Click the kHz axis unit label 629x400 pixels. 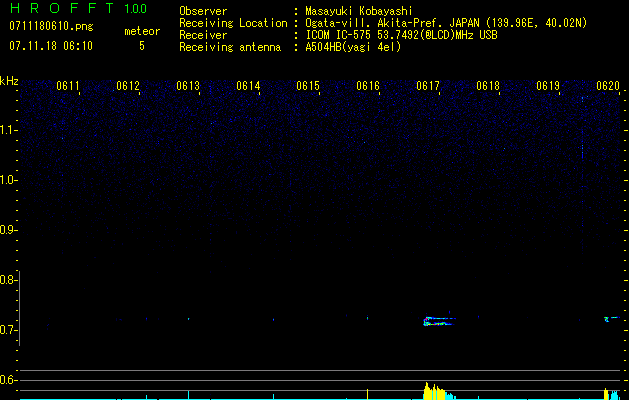coord(9,81)
